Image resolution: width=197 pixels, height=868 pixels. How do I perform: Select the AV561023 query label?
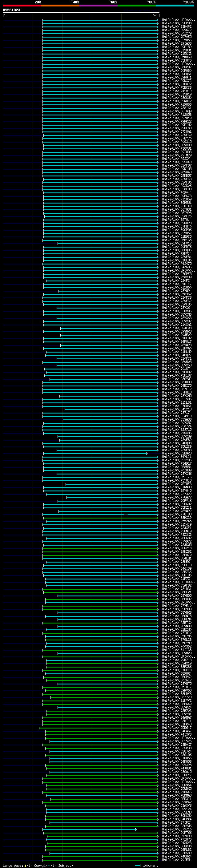11,10
